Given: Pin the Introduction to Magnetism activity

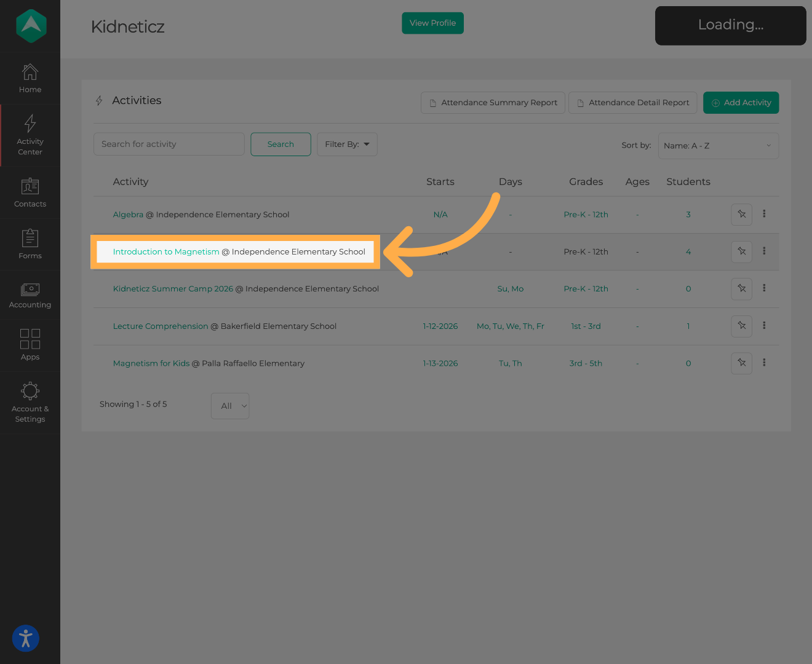Looking at the screenshot, I should point(741,251).
